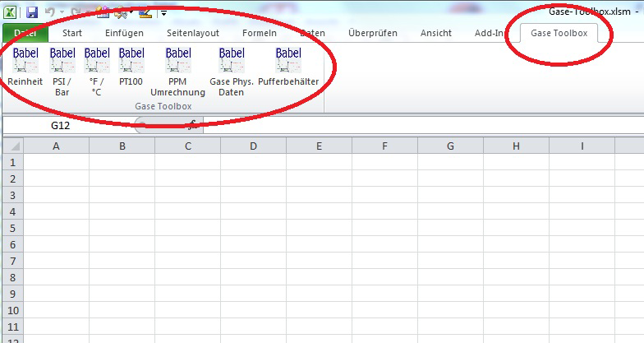The width and height of the screenshot is (644, 343).
Task: Launch the PSI / Bar converter
Action: (x=62, y=72)
